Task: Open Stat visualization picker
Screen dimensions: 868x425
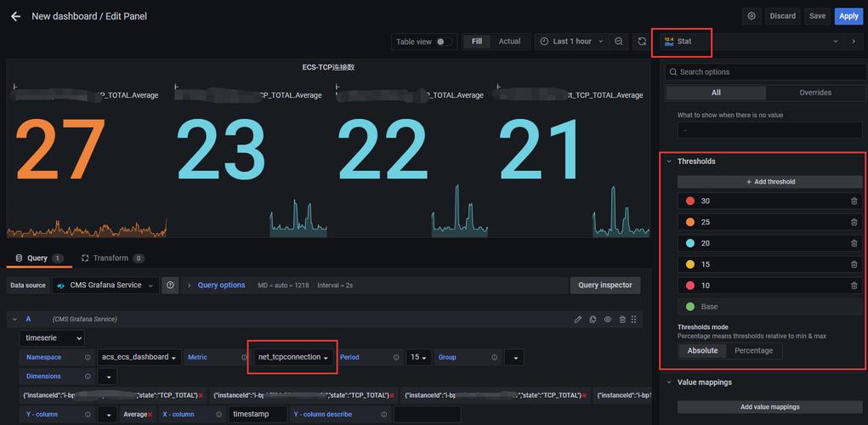Action: (752, 42)
